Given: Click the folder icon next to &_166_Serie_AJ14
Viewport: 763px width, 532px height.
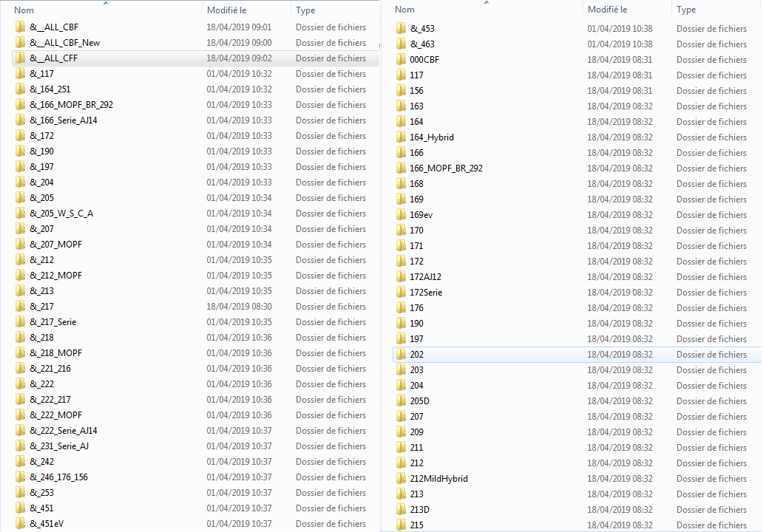Looking at the screenshot, I should (x=20, y=120).
